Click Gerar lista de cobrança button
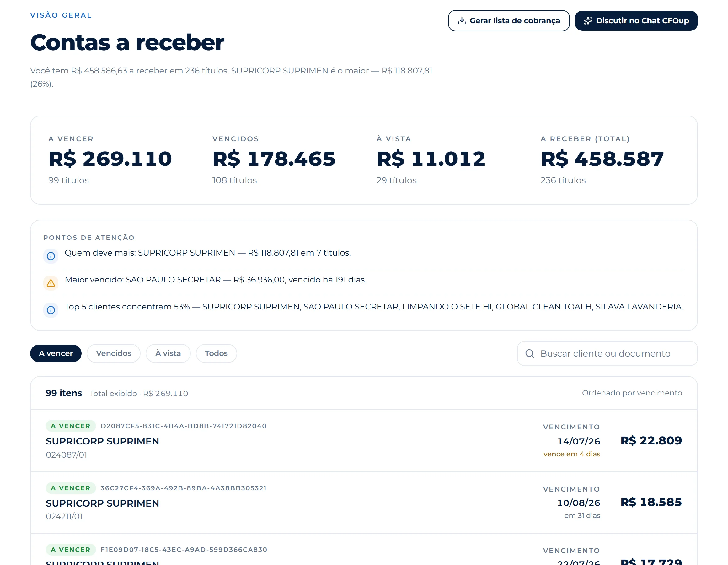The image size is (728, 565). pyautogui.click(x=509, y=21)
